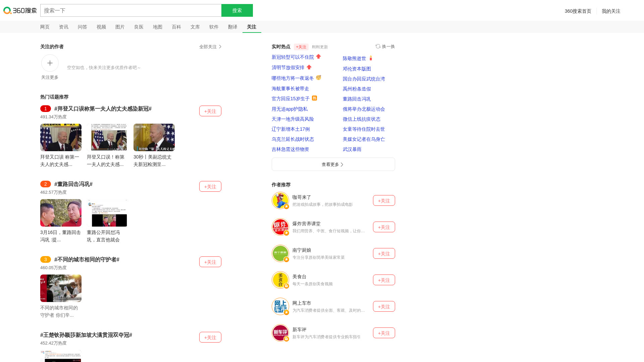Open hot topic 海航董事长被带走
Screen dimensions: 644x362
click(290, 88)
